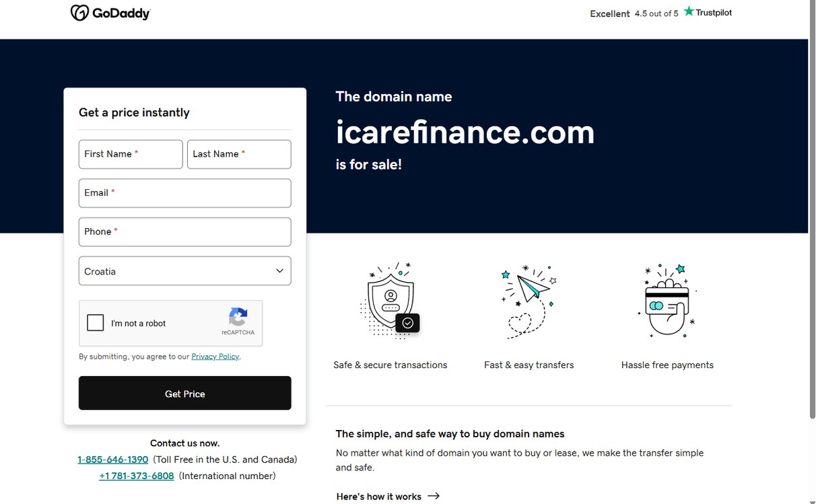Click international number +1 781-373-6808
This screenshot has width=816, height=504.
137,476
